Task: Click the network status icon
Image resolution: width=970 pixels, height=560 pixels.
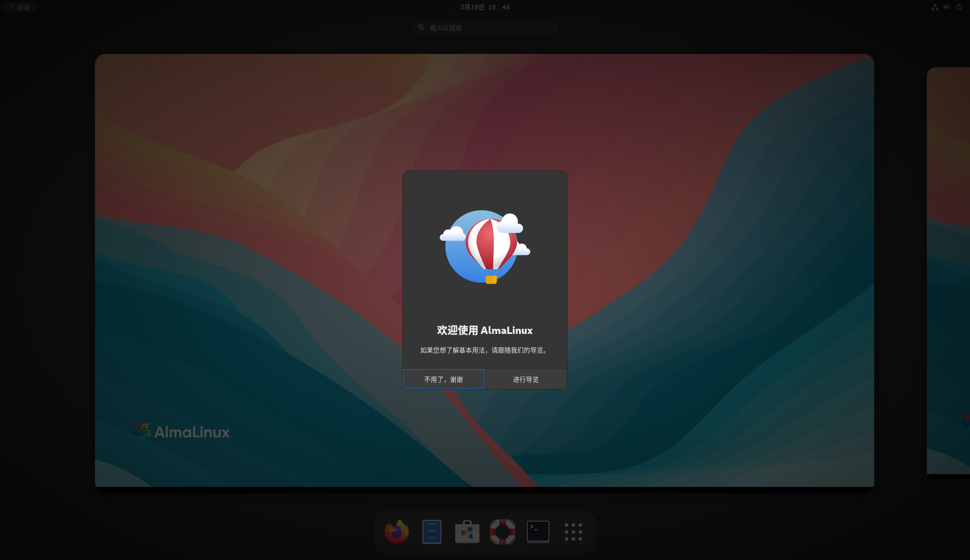Action: click(935, 7)
